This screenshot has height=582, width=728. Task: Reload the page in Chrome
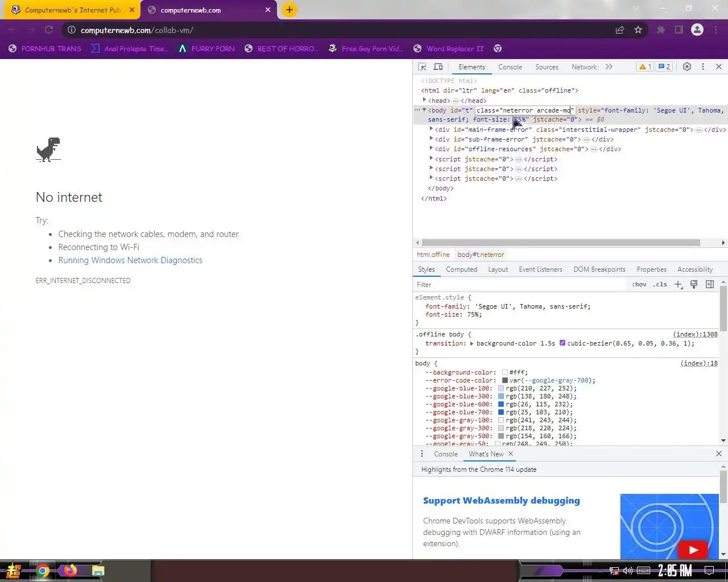pos(49,30)
